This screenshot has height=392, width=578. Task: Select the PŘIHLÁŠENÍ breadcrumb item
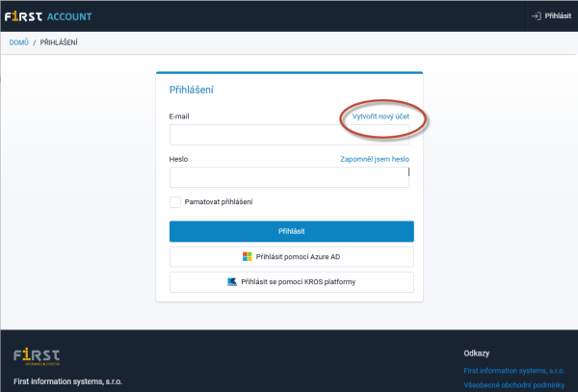59,42
